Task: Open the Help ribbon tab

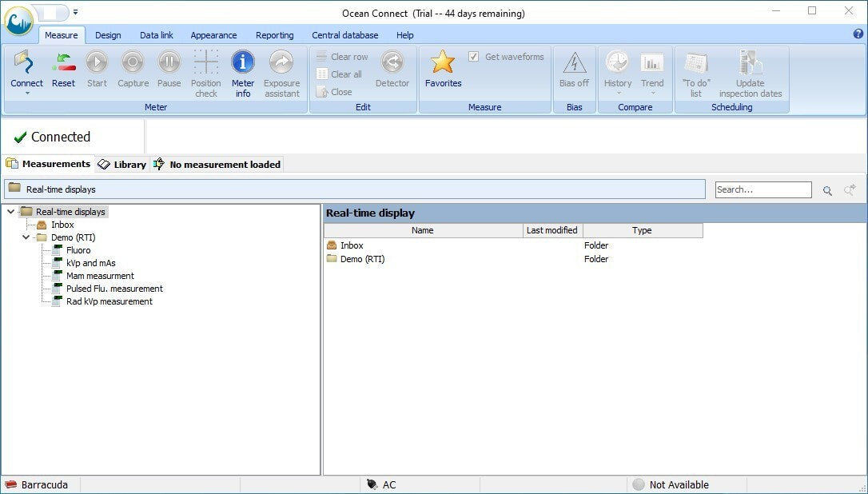Action: coord(404,35)
